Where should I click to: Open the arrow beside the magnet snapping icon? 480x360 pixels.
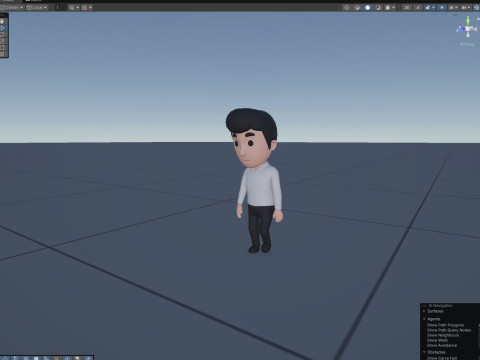[90, 7]
